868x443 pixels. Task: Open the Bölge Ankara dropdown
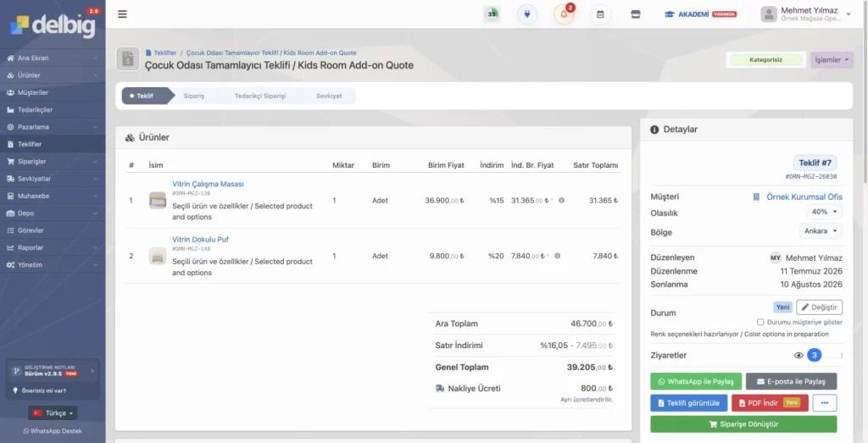click(x=821, y=230)
